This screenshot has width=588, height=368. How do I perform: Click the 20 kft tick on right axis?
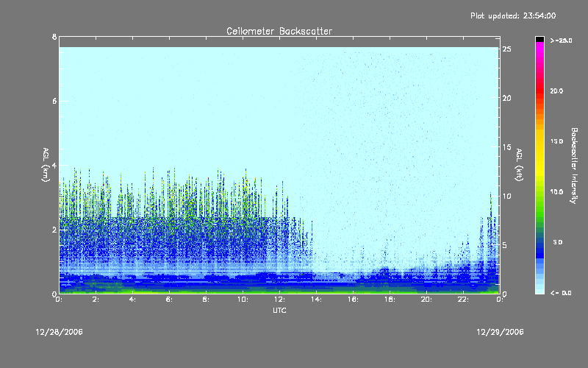pyautogui.click(x=506, y=98)
